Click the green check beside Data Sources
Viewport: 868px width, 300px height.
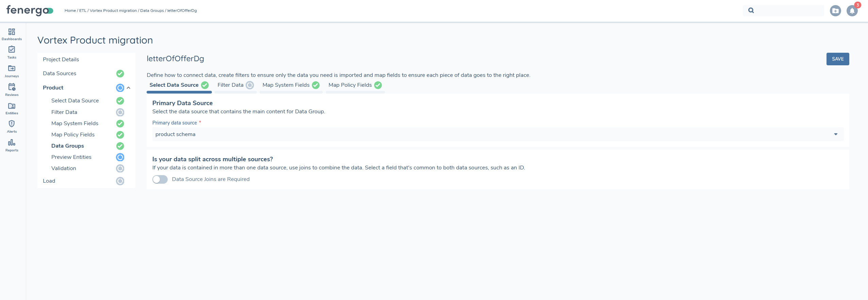(120, 73)
